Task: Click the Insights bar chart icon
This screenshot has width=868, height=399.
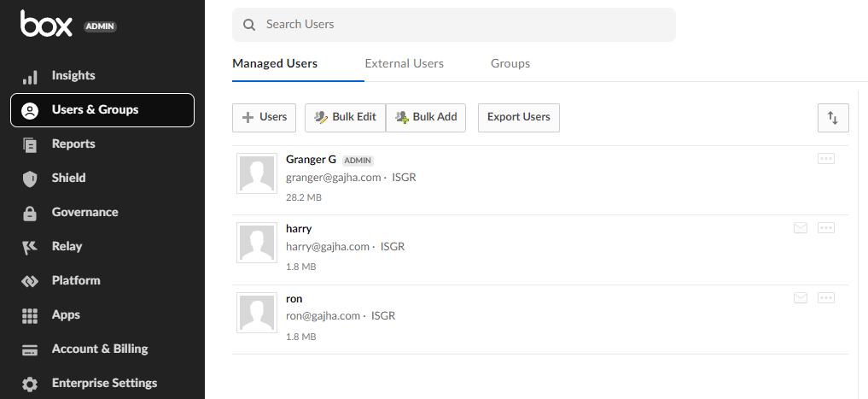Action: point(29,77)
